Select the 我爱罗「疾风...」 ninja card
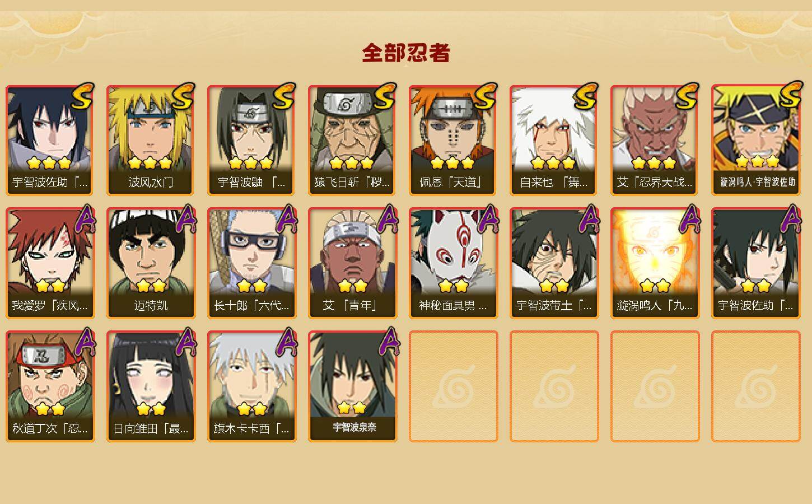The image size is (812, 504). [x=50, y=263]
